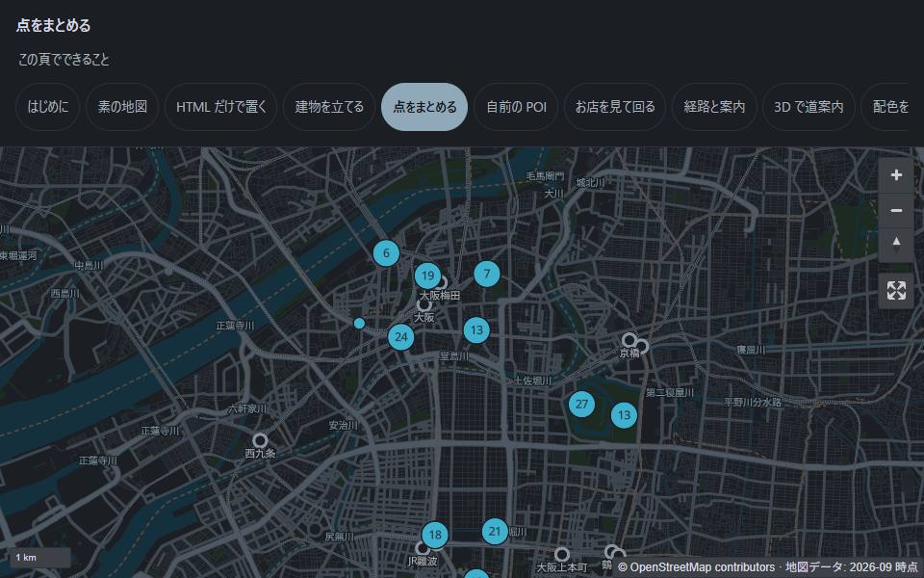Open the 3D で道案内 tab
Screen dimensions: 924x578
tap(808, 107)
